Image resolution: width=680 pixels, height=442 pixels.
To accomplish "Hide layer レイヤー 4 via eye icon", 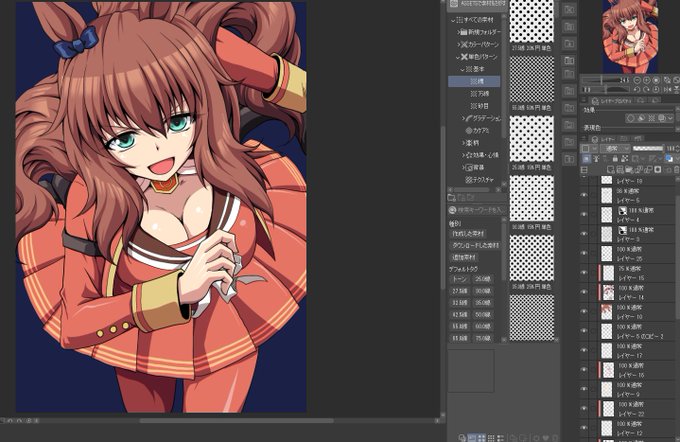I will point(584,214).
